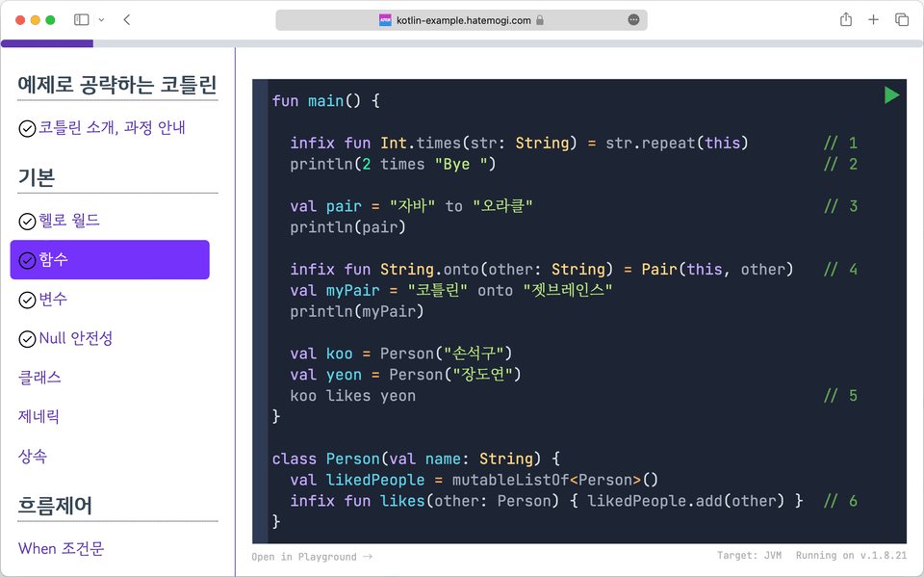Viewport: 924px width, 577px height.
Task: Click the Target: JVM label
Action: click(749, 555)
